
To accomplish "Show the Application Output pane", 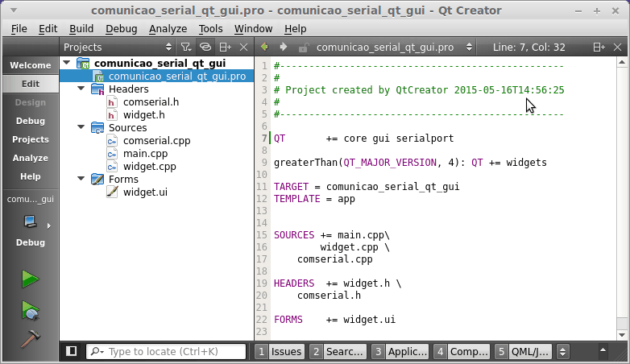I will tap(400, 352).
